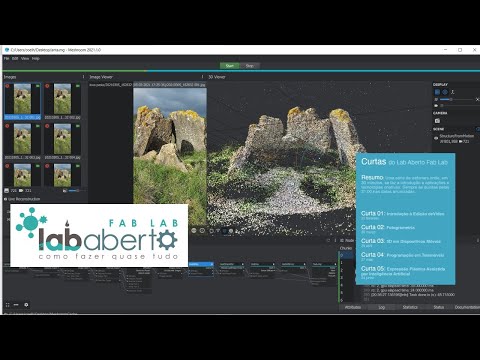
Task: Click green camera indicator on first thumbnail
Action: click(x=38, y=86)
